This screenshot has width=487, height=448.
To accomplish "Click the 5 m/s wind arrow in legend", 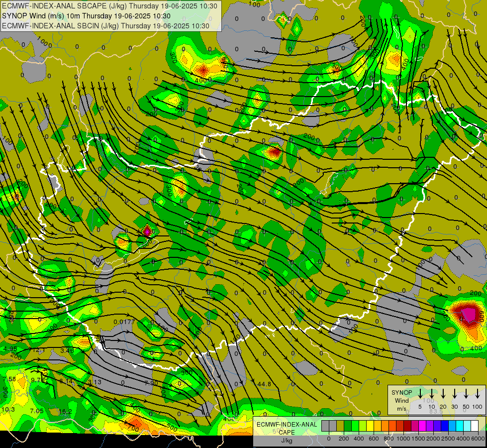I will click(x=420, y=393).
